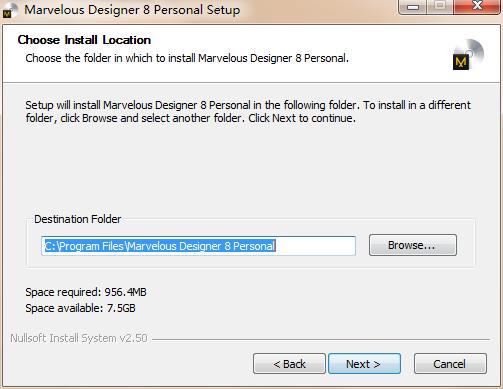The width and height of the screenshot is (503, 389).
Task: Click the window title Marvelous Designer 8 Personal Setup
Action: point(132,10)
